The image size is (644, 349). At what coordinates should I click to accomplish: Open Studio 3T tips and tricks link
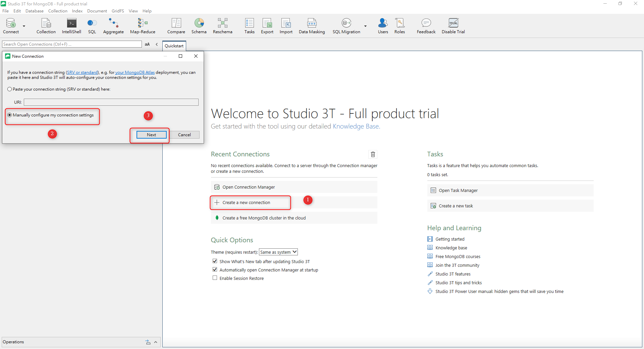(x=459, y=283)
